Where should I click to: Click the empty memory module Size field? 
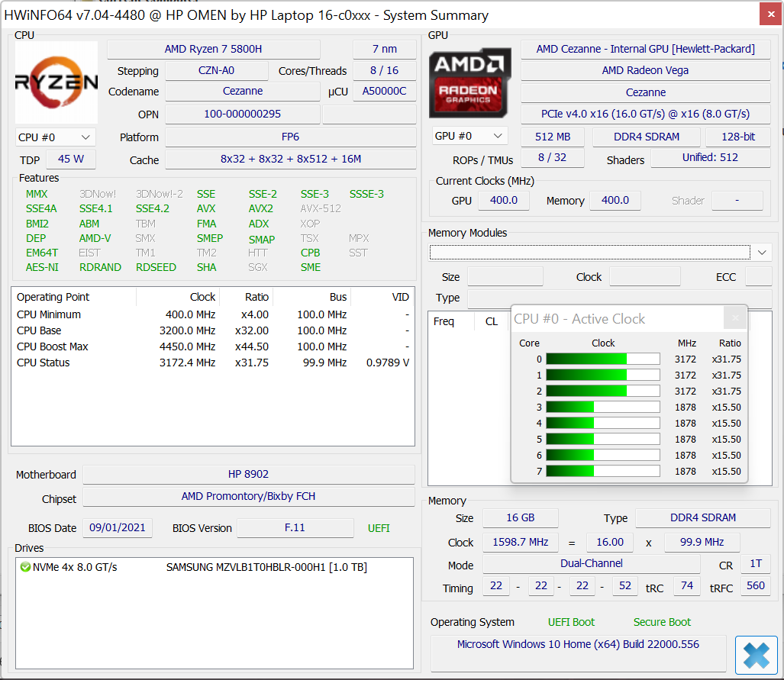(505, 276)
